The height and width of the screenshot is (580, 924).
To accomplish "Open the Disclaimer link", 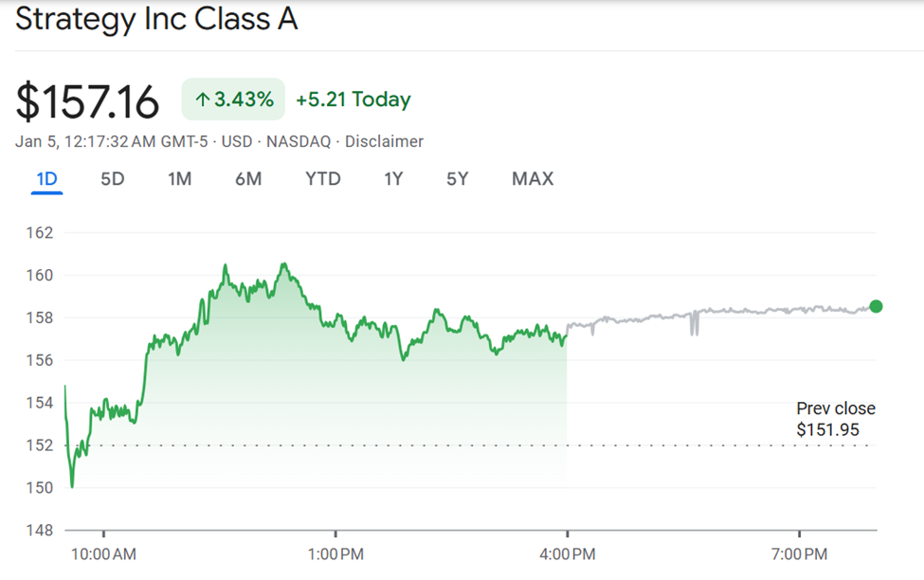I will (x=385, y=141).
